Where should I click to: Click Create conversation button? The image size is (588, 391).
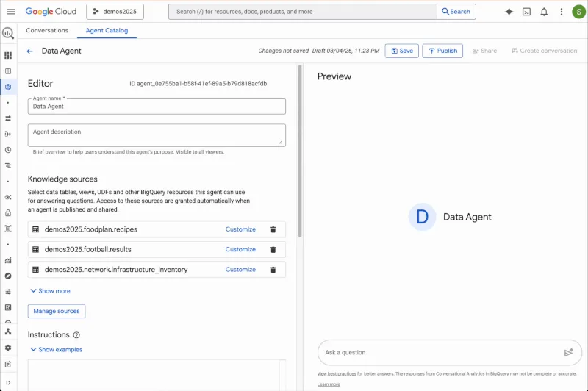[x=544, y=51]
